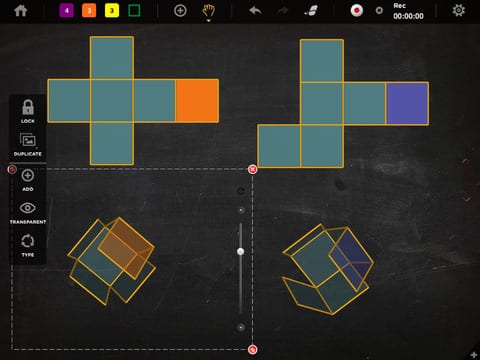Select the orange number 3 shape

pos(89,11)
